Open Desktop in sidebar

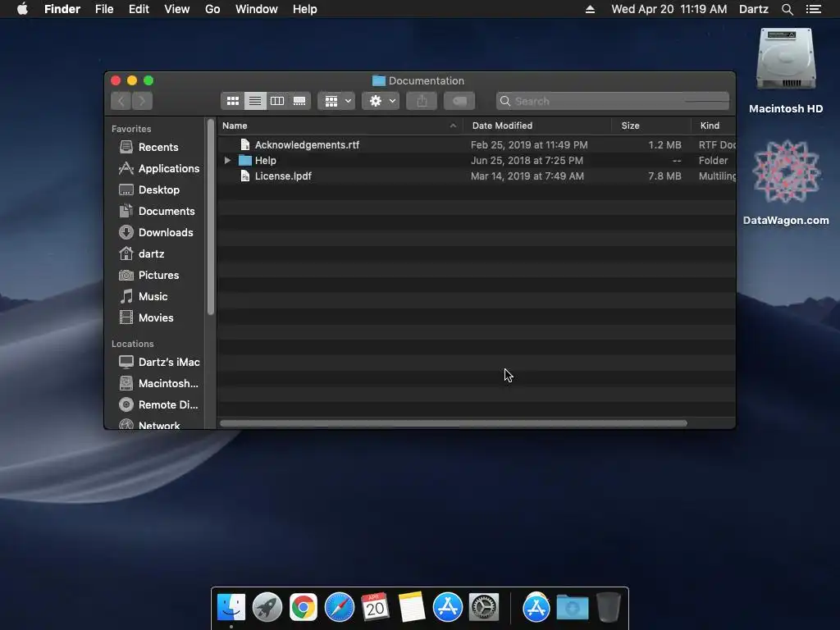pos(148,189)
